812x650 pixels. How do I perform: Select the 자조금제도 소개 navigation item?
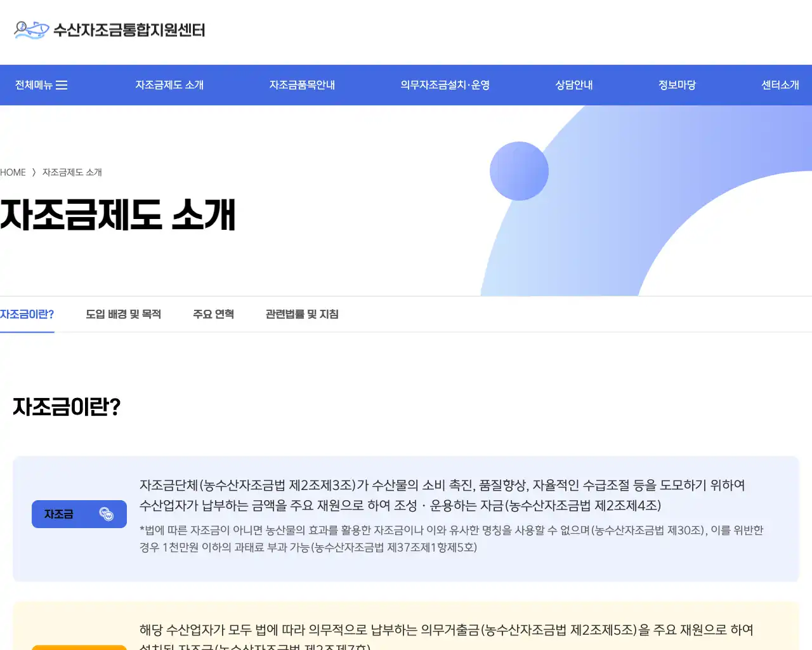coord(169,84)
